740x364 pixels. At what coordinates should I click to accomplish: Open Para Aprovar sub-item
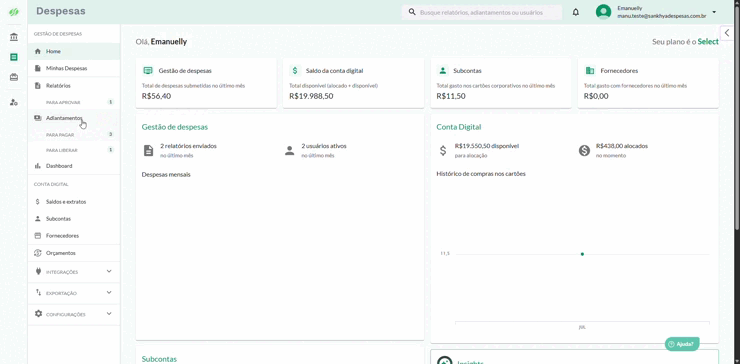74,102
